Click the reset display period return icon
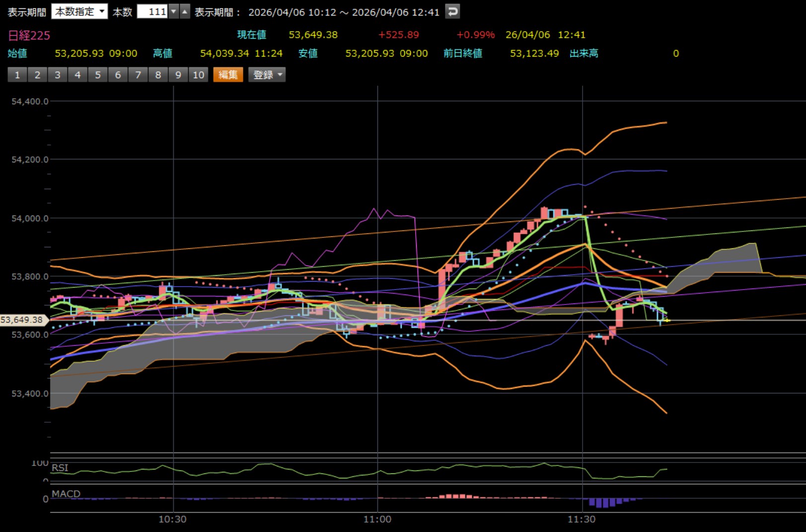806x532 pixels. tap(452, 11)
